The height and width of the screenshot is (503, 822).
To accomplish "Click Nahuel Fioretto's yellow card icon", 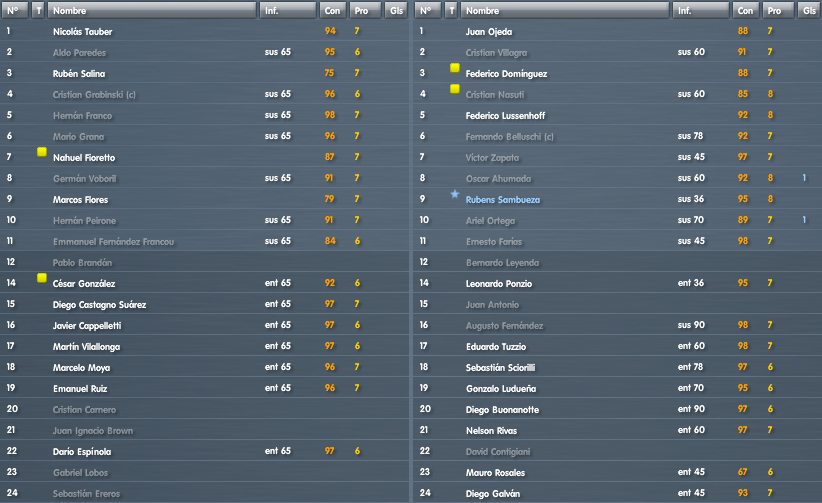I will (42, 152).
